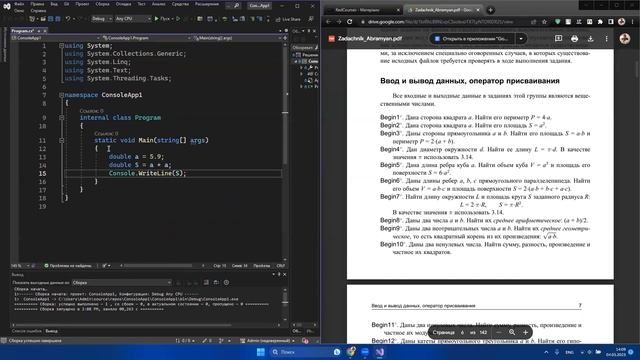Click ENG language indicator in tray
Screen dimensions: 640x360
pyautogui.click(x=569, y=352)
